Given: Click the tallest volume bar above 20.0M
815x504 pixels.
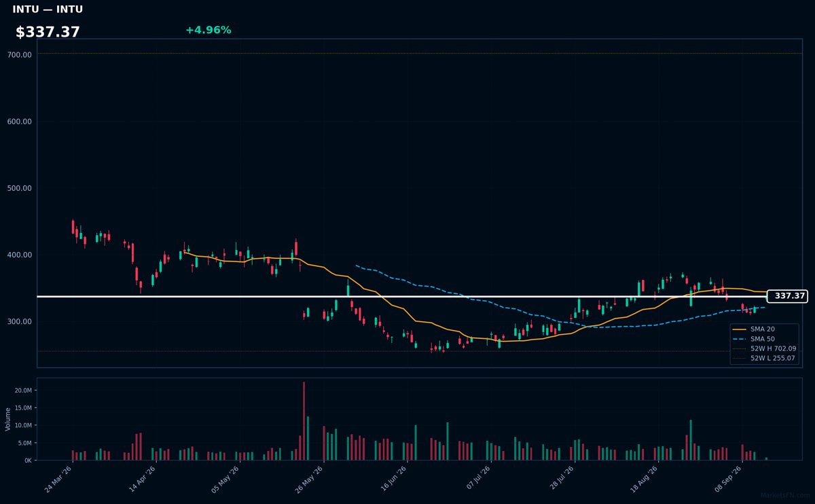Looking at the screenshot, I should pyautogui.click(x=304, y=421).
